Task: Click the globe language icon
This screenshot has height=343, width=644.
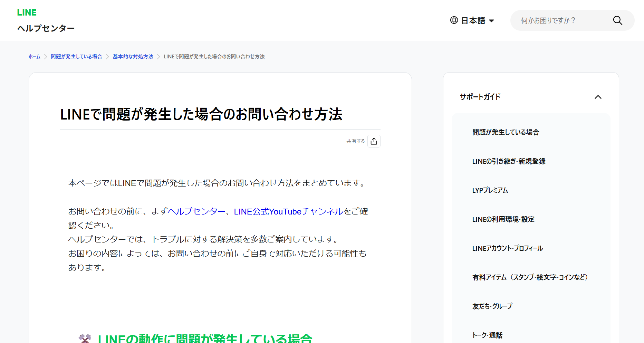Action: pos(454,20)
